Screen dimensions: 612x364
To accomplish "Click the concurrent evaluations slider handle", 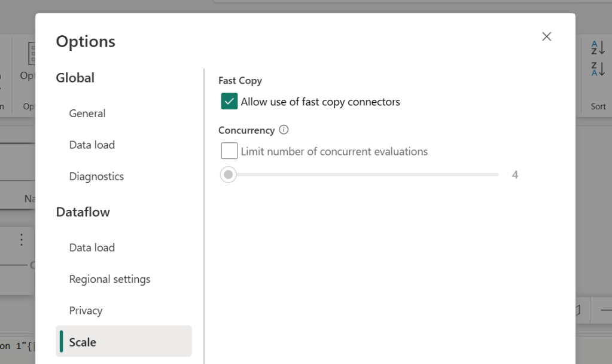I will coord(228,175).
